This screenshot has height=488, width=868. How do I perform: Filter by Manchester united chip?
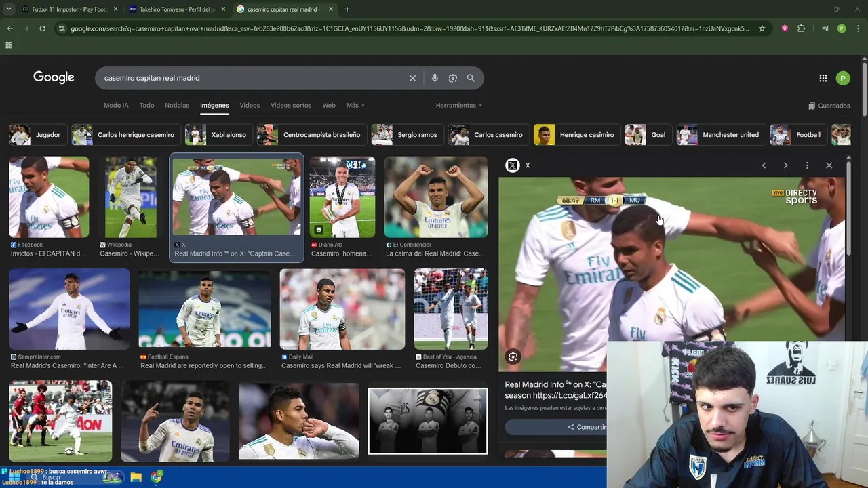click(x=721, y=135)
